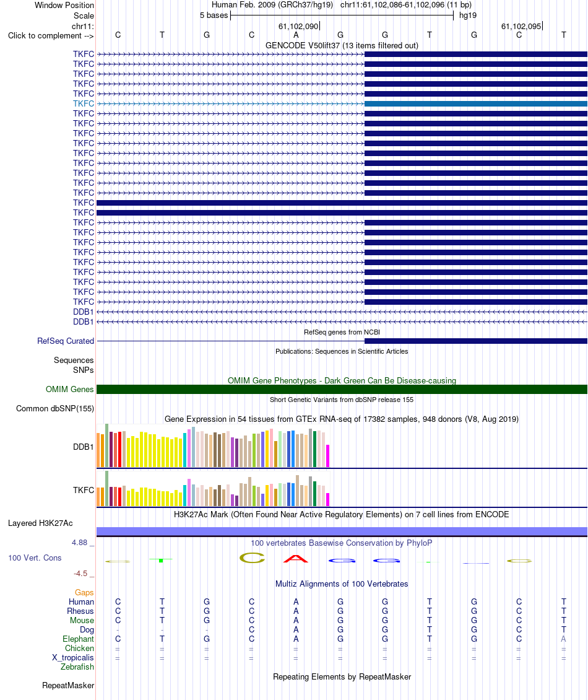Click the 'hg19' label beside the scale bar
The width and height of the screenshot is (588, 700).
467,15
